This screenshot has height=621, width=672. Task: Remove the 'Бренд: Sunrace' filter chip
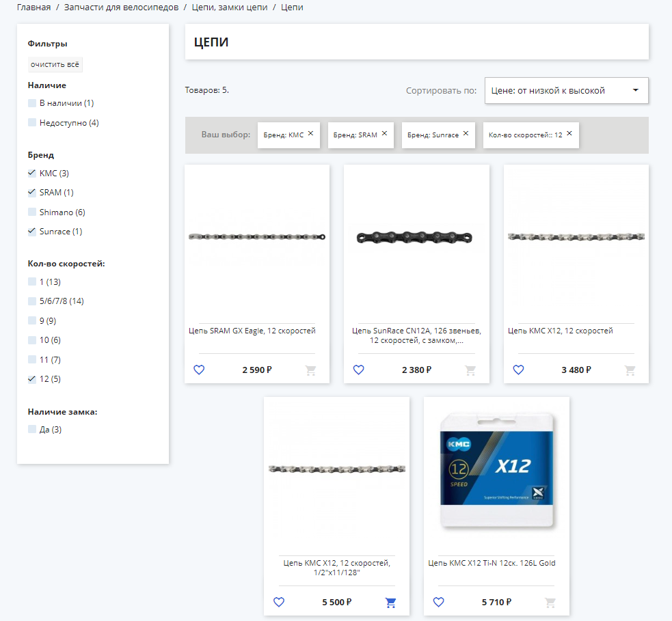466,134
